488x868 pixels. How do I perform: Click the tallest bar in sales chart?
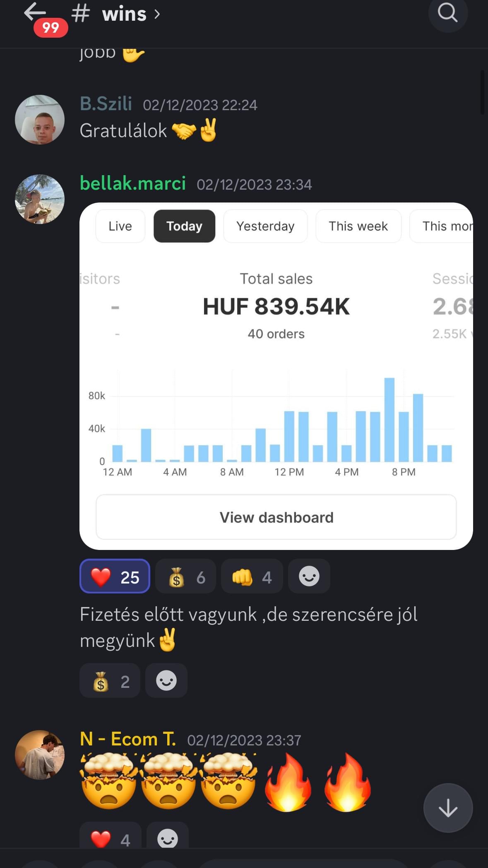(x=389, y=420)
